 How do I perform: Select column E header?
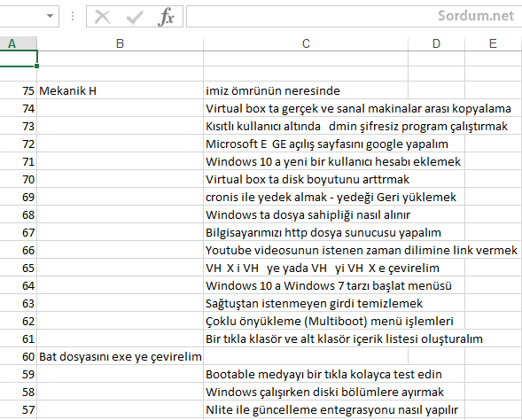coord(494,43)
